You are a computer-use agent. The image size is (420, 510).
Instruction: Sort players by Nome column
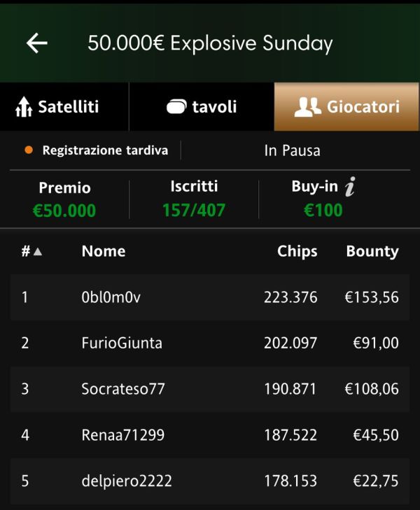coord(104,251)
